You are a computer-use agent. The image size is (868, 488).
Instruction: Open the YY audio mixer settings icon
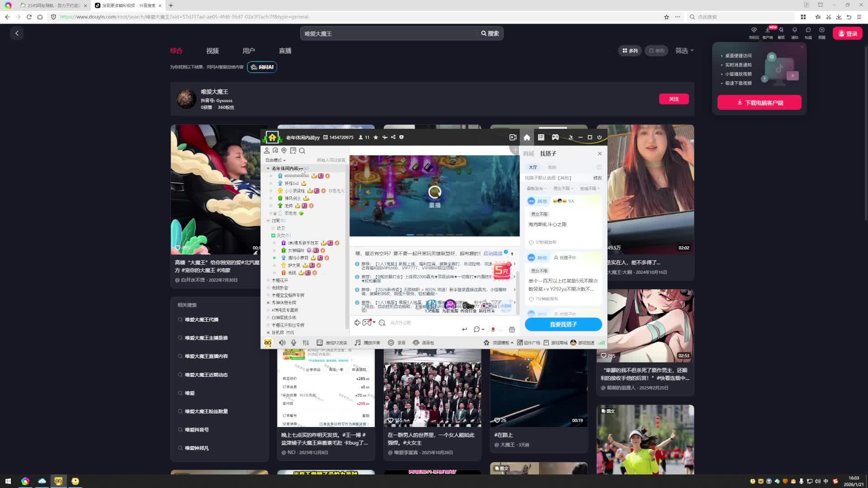click(306, 343)
